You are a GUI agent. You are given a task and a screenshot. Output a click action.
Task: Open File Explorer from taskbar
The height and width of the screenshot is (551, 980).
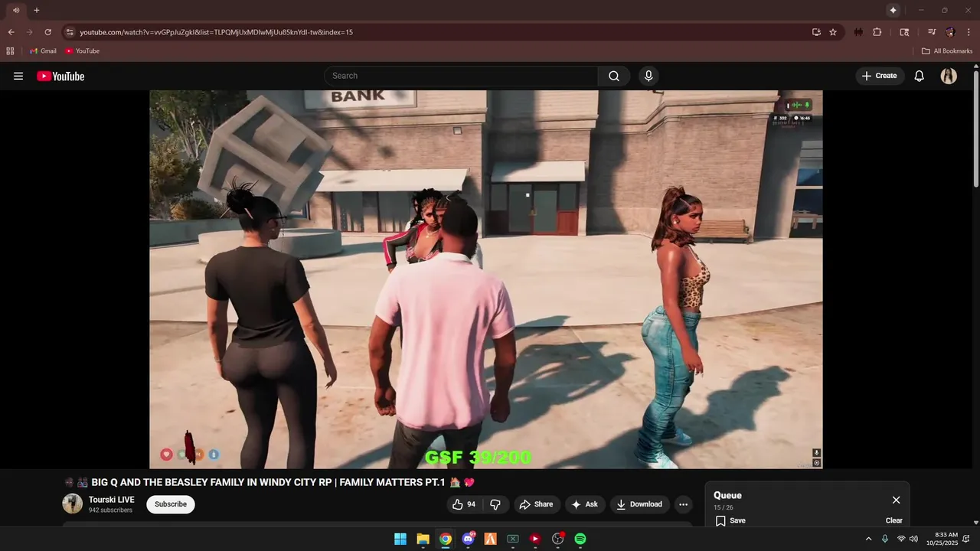pos(423,539)
